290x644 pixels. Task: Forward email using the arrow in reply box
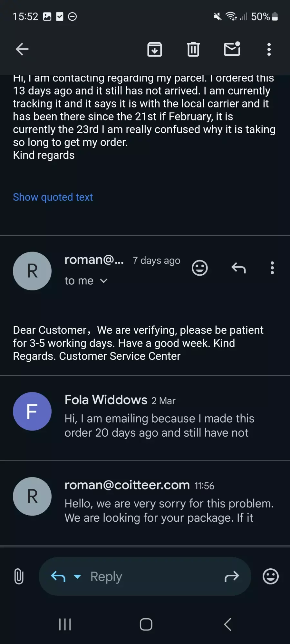(x=232, y=576)
